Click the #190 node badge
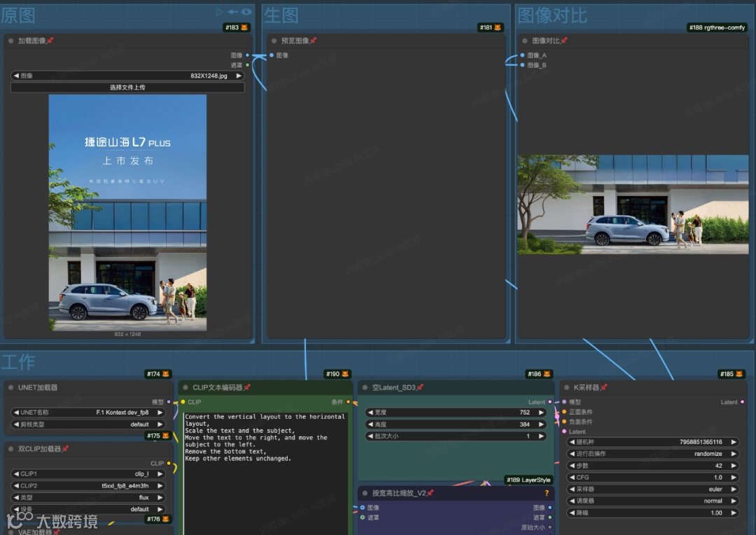Viewport: 756px width, 535px height. [337, 374]
